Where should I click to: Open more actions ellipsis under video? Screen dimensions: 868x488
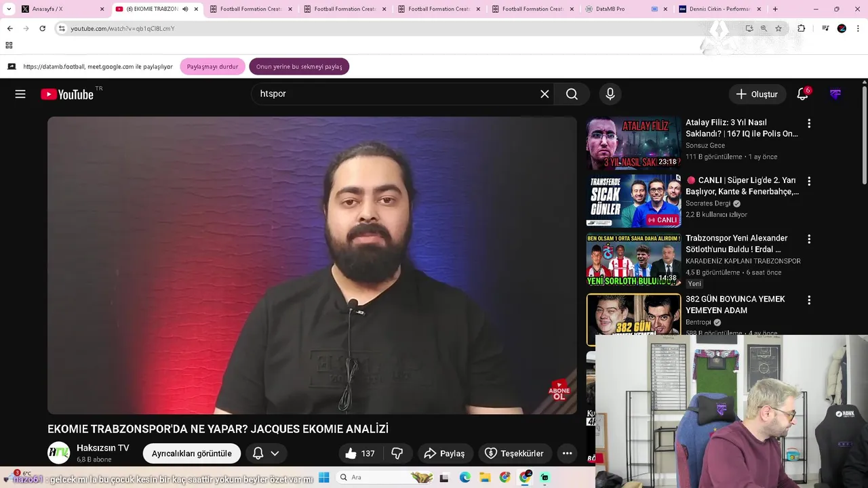[568, 453]
